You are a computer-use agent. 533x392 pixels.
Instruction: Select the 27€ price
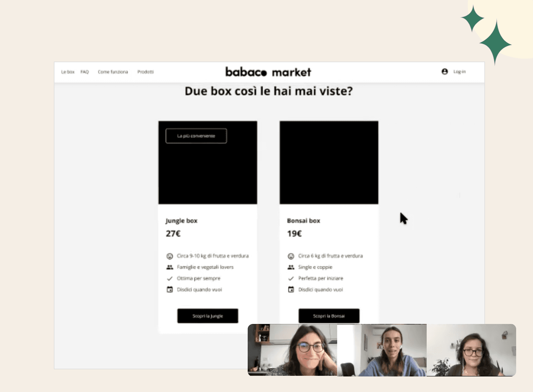[x=173, y=234]
